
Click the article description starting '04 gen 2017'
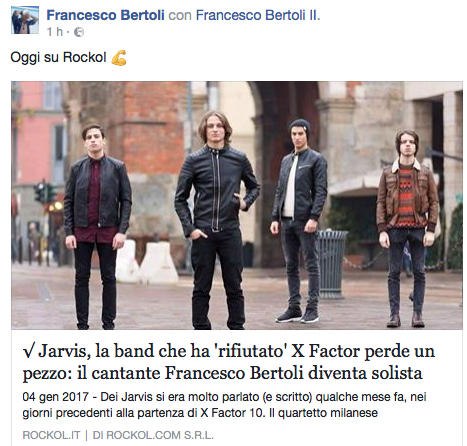224,405
